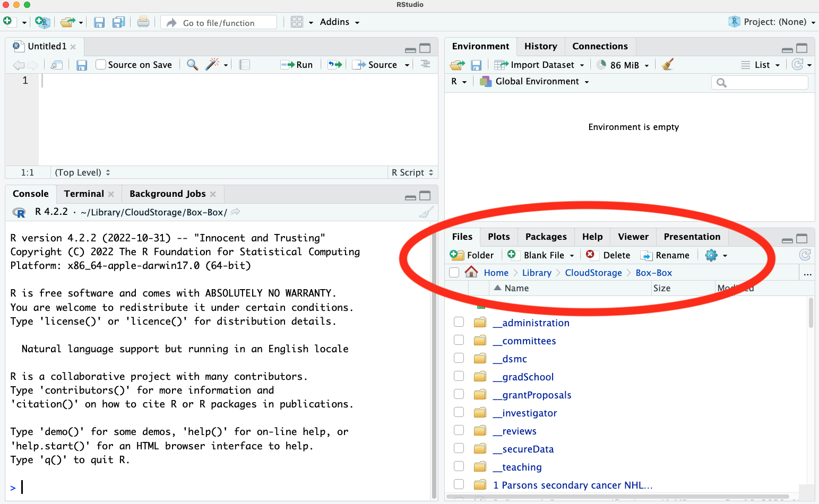819x504 pixels.
Task: Save the current document in main toolbar
Action: [x=99, y=22]
